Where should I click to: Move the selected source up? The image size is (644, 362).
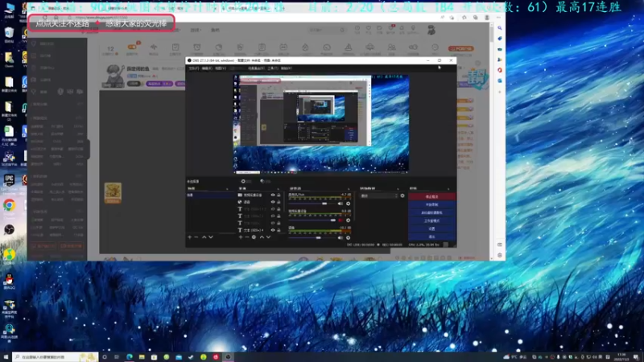(262, 237)
